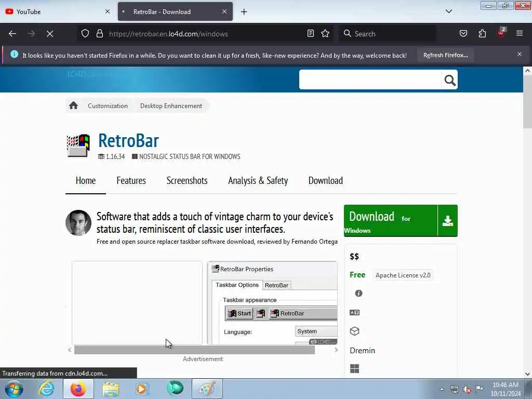Select the Screenshots tab
Image resolution: width=532 pixels, height=399 pixels.
click(187, 181)
